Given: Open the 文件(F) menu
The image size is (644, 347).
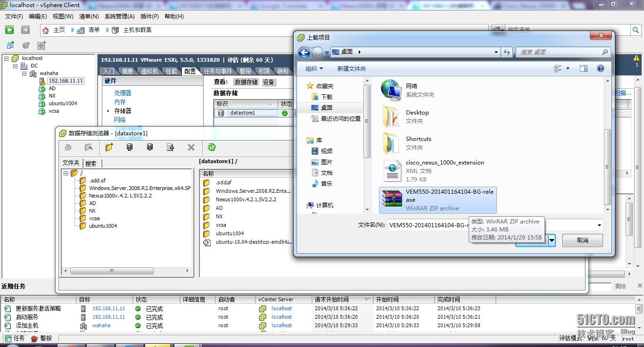Looking at the screenshot, I should pos(14,17).
